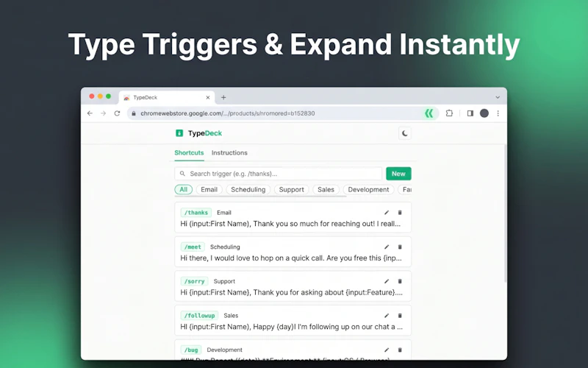588x368 pixels.
Task: Filter shortcuts by Development
Action: click(x=368, y=190)
